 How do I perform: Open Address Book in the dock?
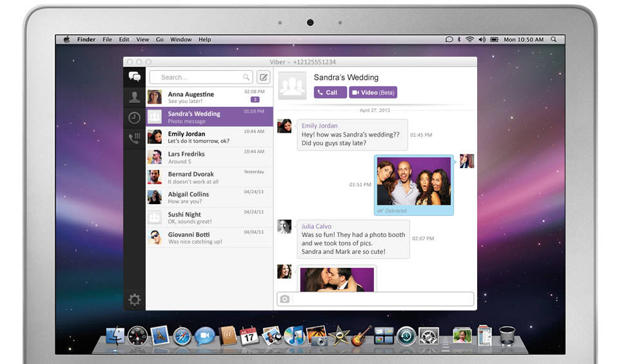click(228, 336)
